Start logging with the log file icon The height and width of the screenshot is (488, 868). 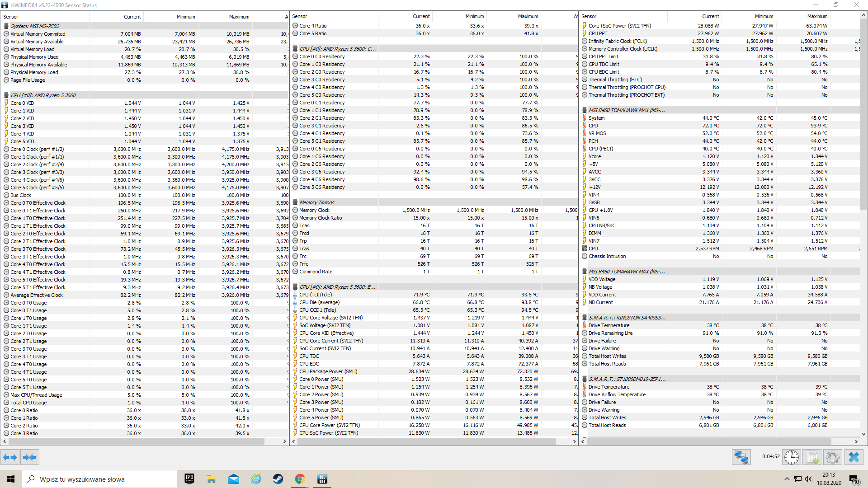(x=812, y=457)
